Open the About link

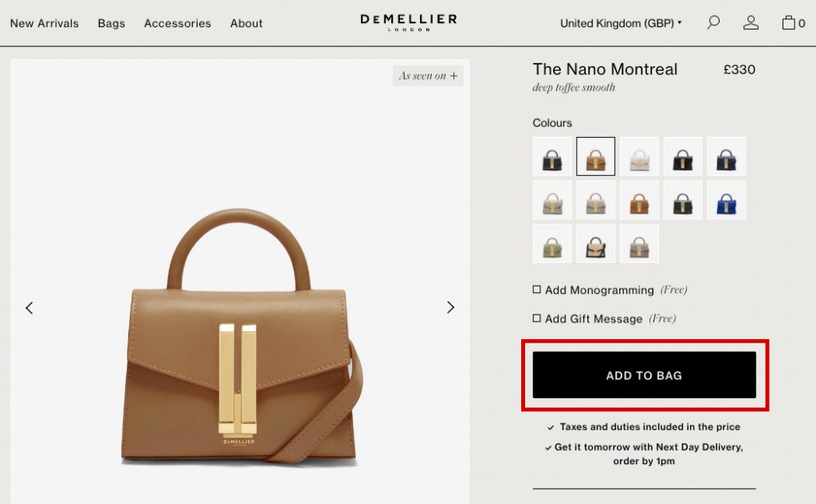coord(246,23)
